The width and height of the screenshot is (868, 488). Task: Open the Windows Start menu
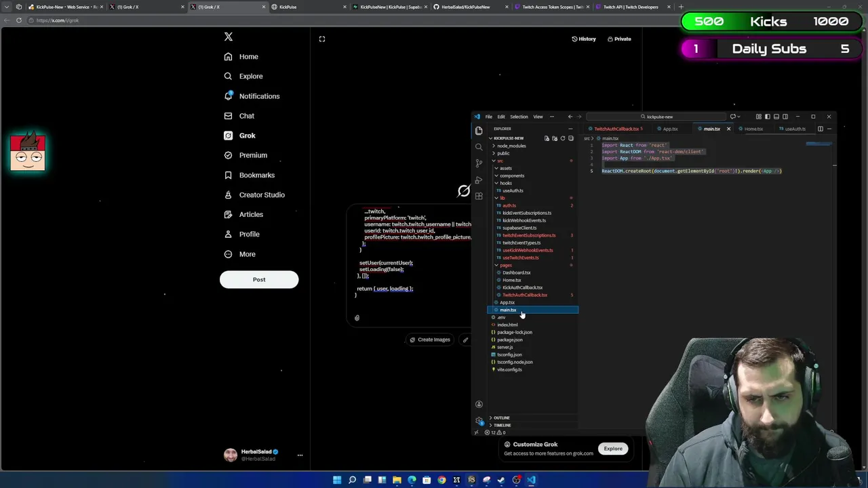(337, 480)
